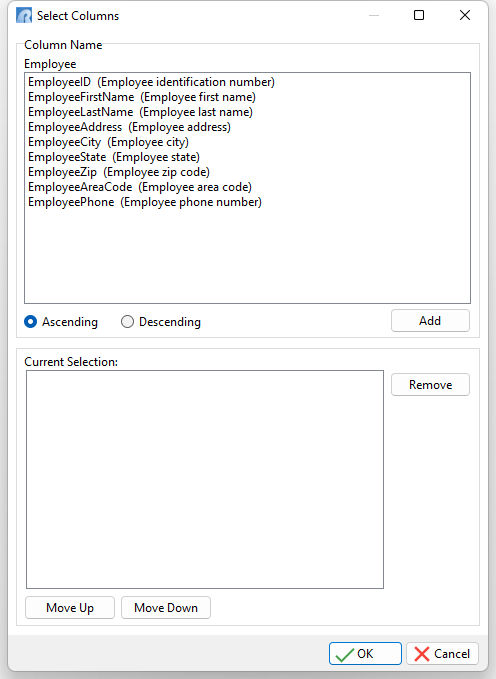This screenshot has height=679, width=496.
Task: Click the green checkmark OK button
Action: [365, 653]
